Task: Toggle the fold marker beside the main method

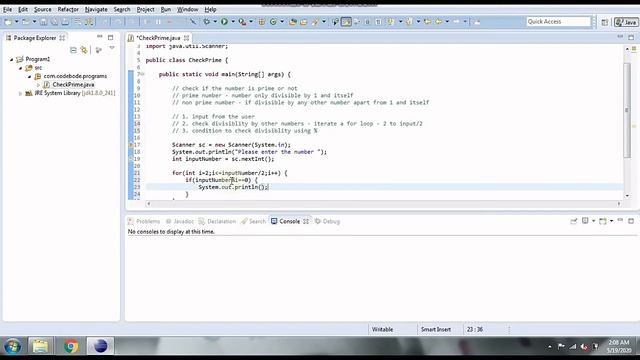Action: [x=142, y=74]
